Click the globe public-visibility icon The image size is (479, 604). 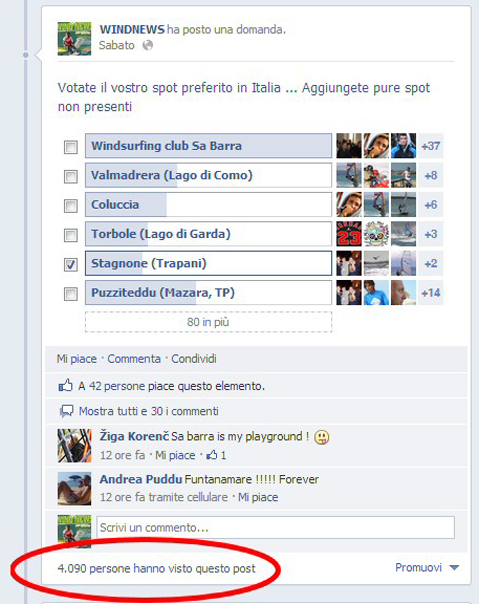pos(148,45)
